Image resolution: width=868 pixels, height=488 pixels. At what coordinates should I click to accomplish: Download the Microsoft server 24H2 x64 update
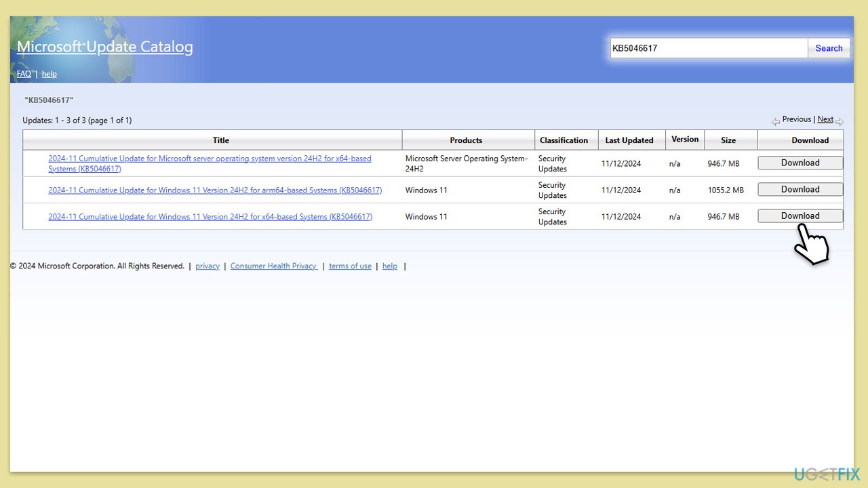[800, 163]
